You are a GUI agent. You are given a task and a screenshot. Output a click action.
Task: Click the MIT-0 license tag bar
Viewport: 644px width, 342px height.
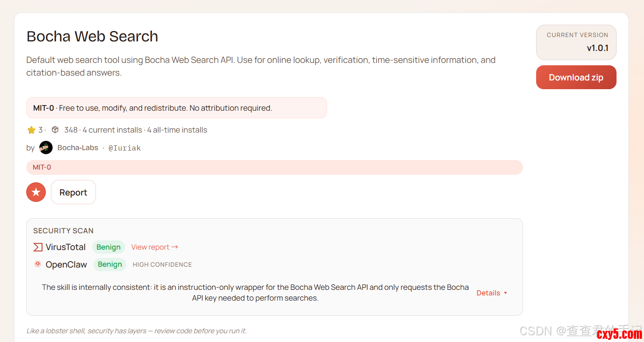click(x=275, y=167)
